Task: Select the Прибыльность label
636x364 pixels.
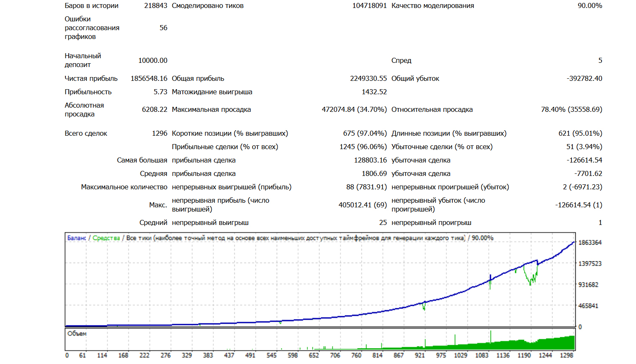Action: 88,92
